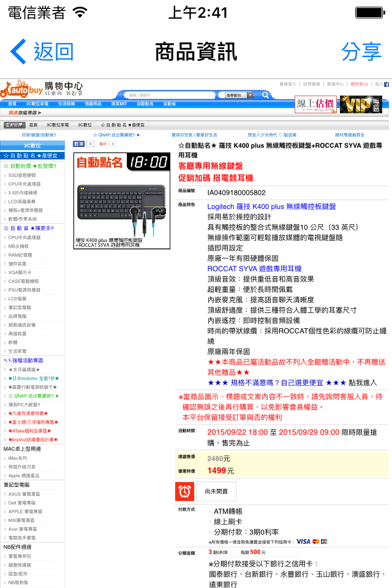This screenshot has height=588, width=392.
Task: Click 好殺!破盤!自動省!! promo link
Action: coord(39,135)
